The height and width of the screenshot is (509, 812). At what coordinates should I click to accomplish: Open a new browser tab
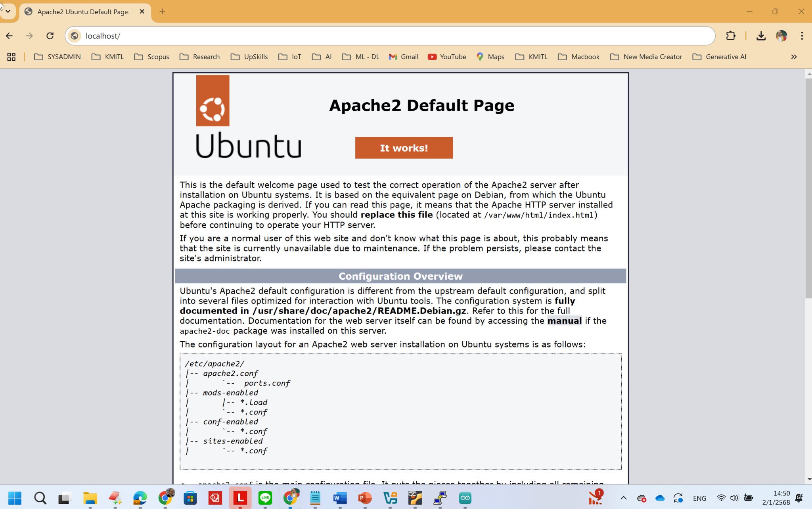point(162,12)
